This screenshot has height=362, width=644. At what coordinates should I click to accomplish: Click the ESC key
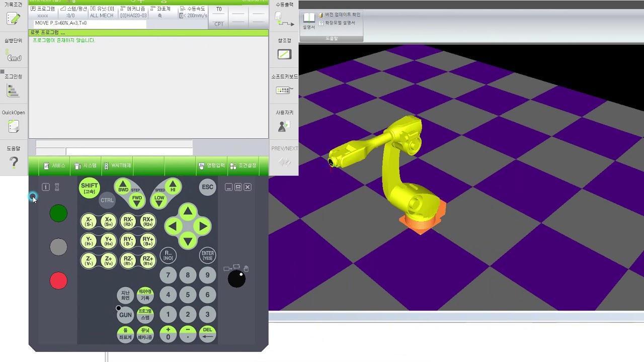(x=207, y=187)
